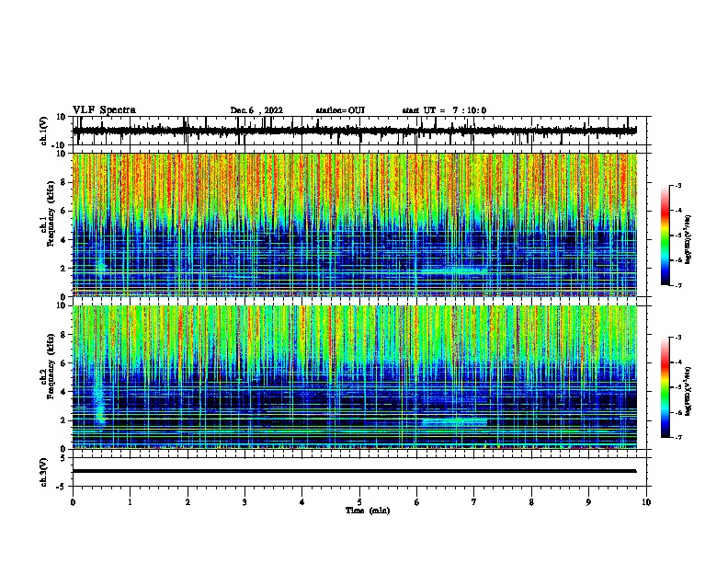Select the date text "Dec. 6, 2022"
The width and height of the screenshot is (728, 563).
coord(256,110)
